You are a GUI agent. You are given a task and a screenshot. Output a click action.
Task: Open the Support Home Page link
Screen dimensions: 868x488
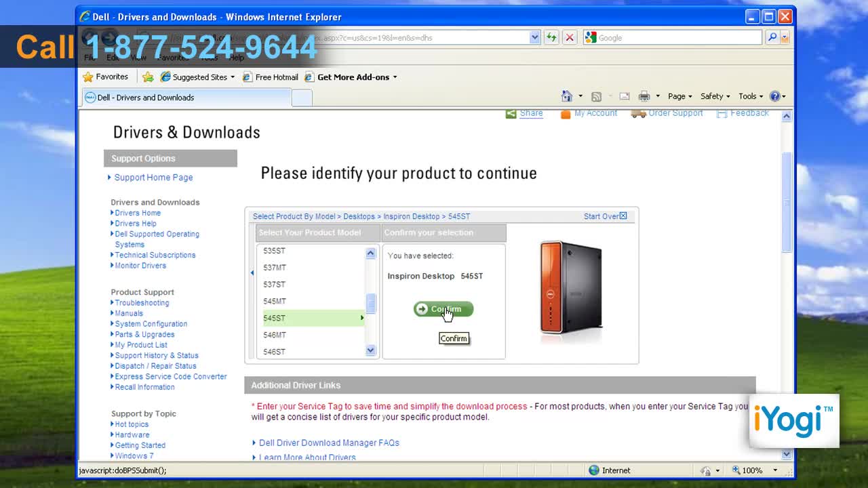[153, 178]
